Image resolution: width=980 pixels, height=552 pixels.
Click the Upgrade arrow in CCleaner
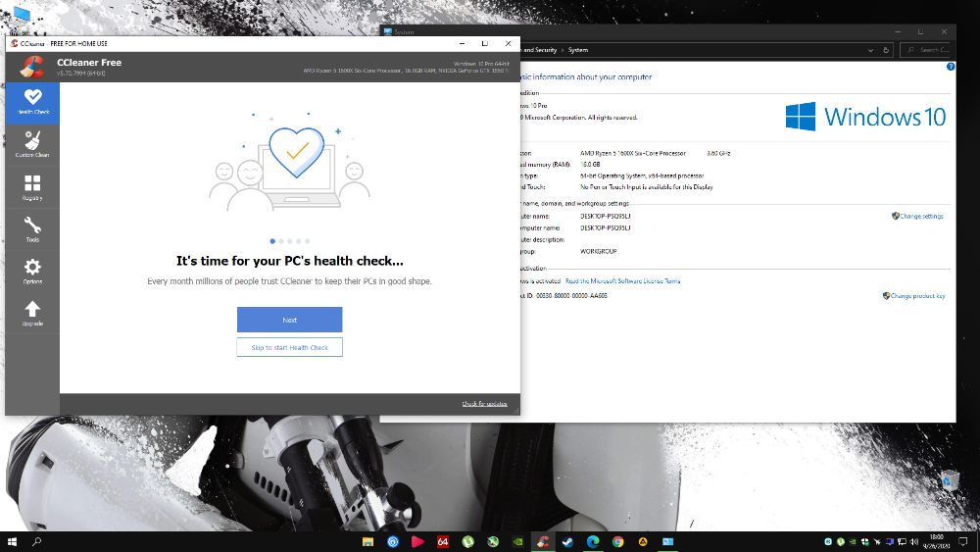click(32, 313)
